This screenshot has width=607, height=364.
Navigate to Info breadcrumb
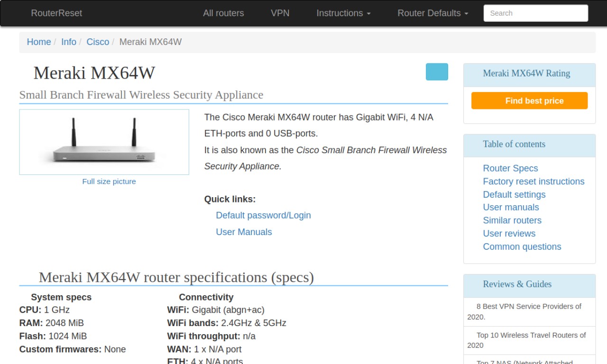[69, 42]
